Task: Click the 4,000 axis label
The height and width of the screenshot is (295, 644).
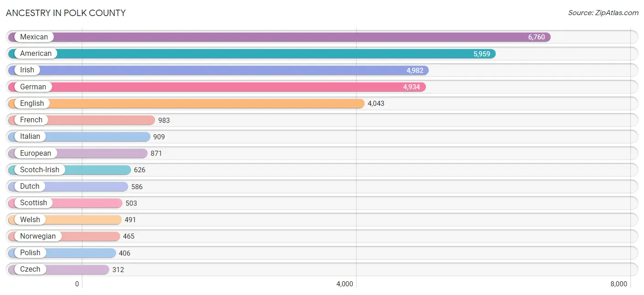Action: 344,284
